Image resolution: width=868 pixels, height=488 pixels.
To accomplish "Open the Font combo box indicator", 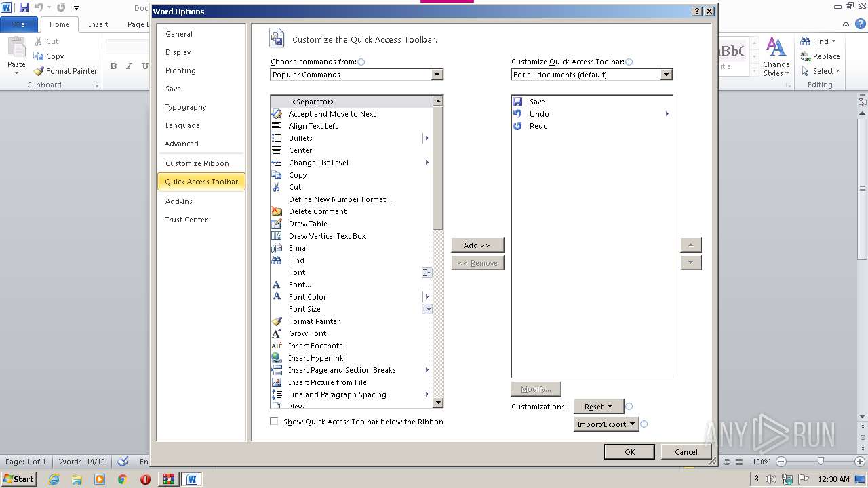I will coord(427,272).
